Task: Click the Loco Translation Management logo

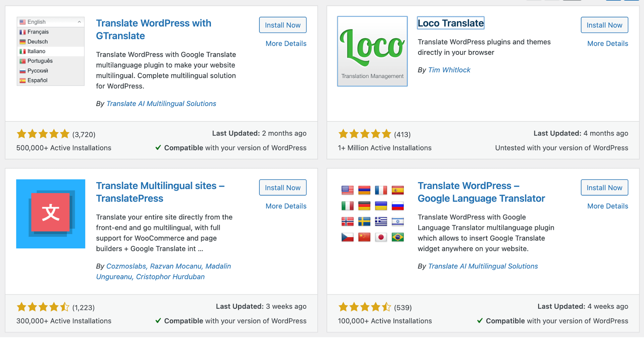Action: pos(372,51)
